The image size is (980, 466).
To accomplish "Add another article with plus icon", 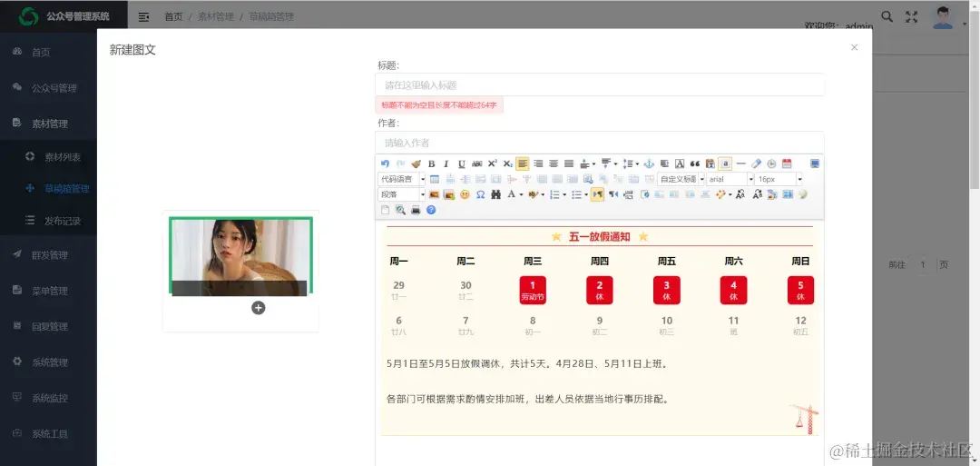I will coord(258,308).
